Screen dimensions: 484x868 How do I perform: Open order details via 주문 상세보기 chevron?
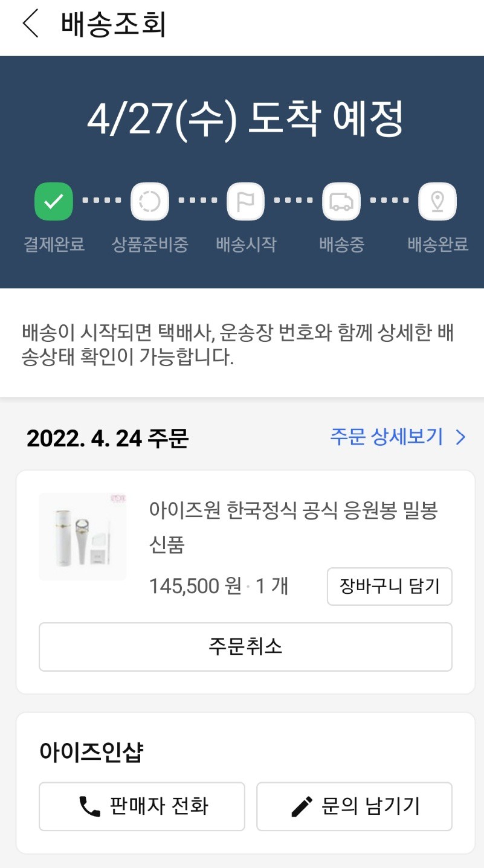[460, 437]
